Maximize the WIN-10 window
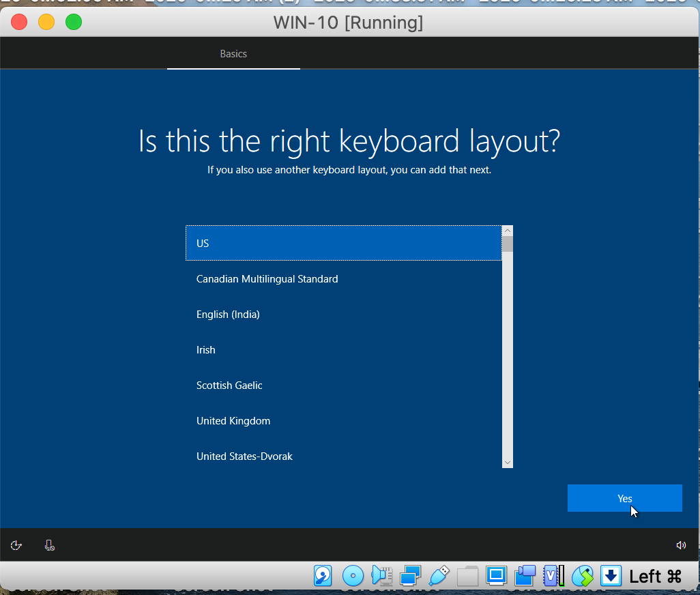 74,22
